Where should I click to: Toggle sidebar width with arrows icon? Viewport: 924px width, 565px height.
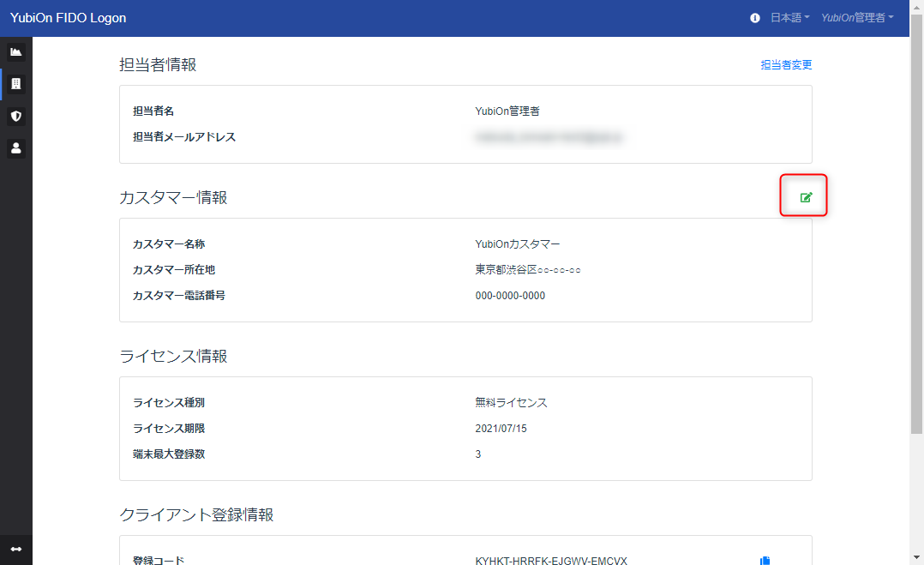(16, 549)
